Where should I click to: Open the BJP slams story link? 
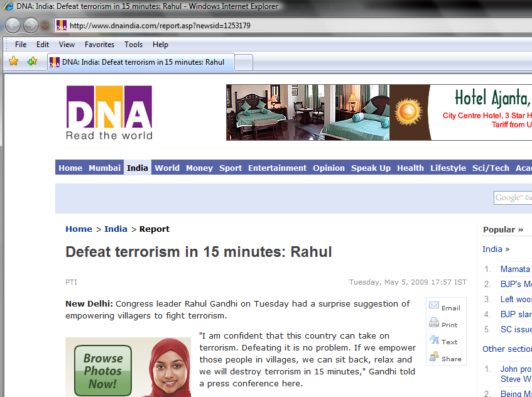[x=516, y=314]
